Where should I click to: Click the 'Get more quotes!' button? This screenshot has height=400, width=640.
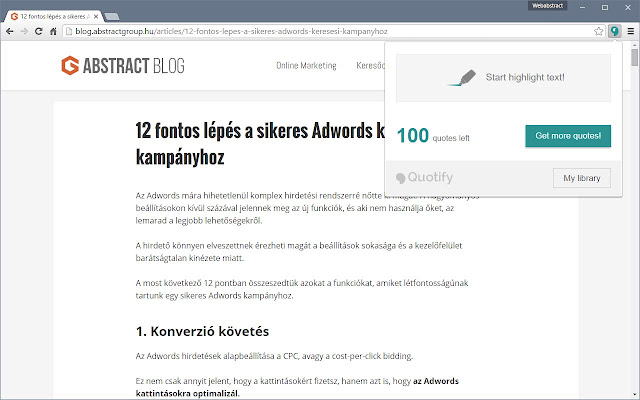568,136
